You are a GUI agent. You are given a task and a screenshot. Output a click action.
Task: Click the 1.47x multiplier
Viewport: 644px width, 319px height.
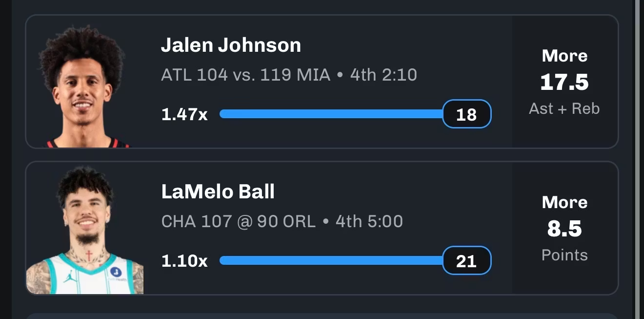click(184, 114)
